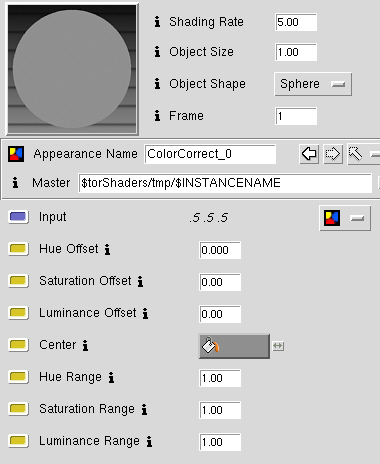The width and height of the screenshot is (380, 464).
Task: Toggle the blue Input parameter button
Action: [x=18, y=217]
